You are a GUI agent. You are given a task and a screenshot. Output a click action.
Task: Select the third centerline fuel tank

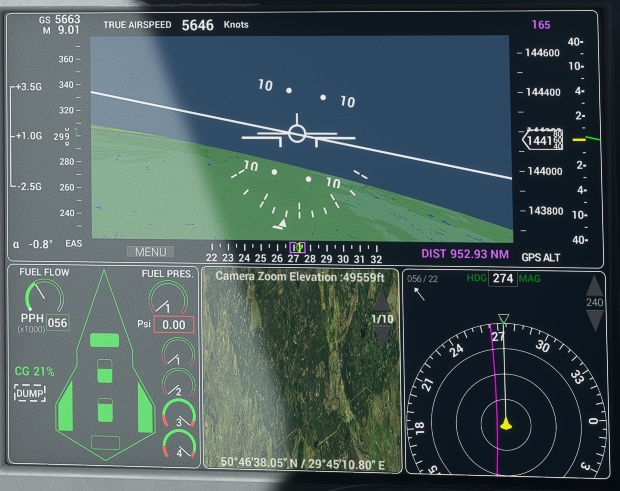coord(105,410)
